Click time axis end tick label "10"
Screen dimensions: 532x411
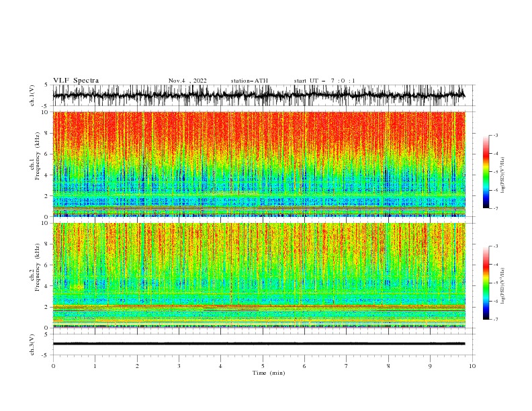click(x=472, y=366)
